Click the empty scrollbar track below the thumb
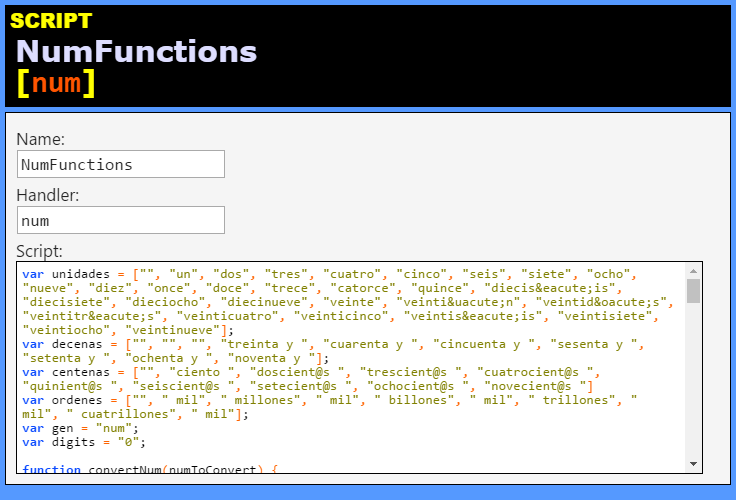Image resolution: width=736 pixels, height=500 pixels. 693,380
